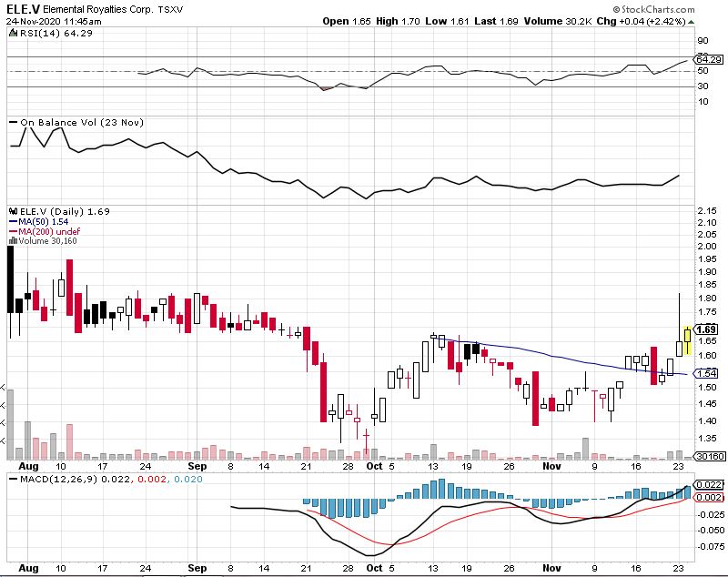
Task: Click the Sep label on the price chart date axis
Action: click(197, 466)
